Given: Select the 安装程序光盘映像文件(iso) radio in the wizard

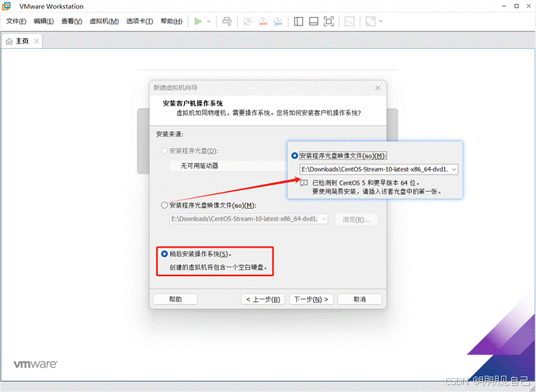Looking at the screenshot, I should coord(165,205).
